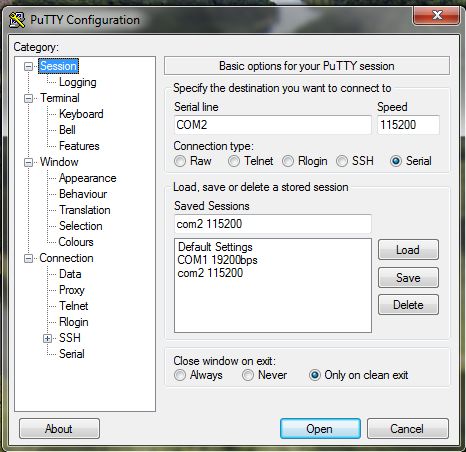Click the Open button to connect
Viewport: 466px width, 452px height.
click(320, 429)
